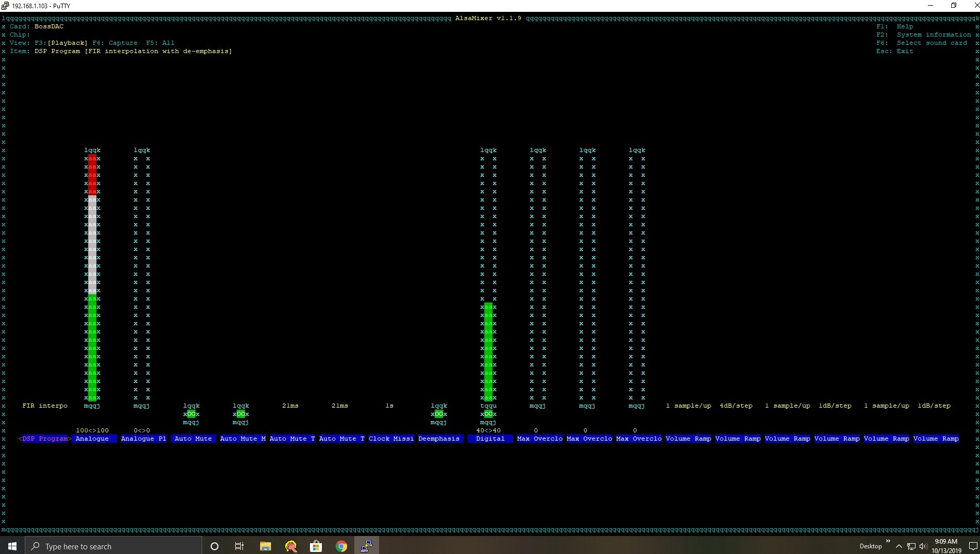Open the network tray icon
The height and width of the screenshot is (554, 980).
(911, 546)
